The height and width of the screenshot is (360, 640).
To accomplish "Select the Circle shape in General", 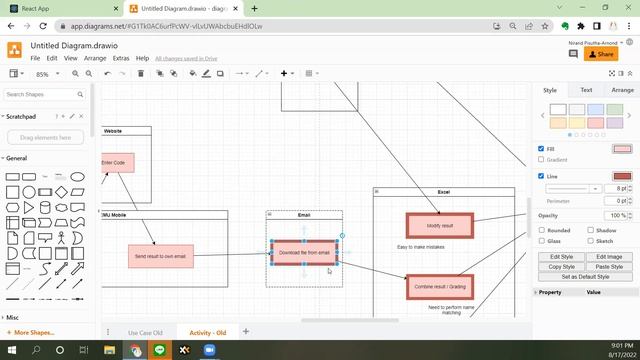I will click(29, 192).
